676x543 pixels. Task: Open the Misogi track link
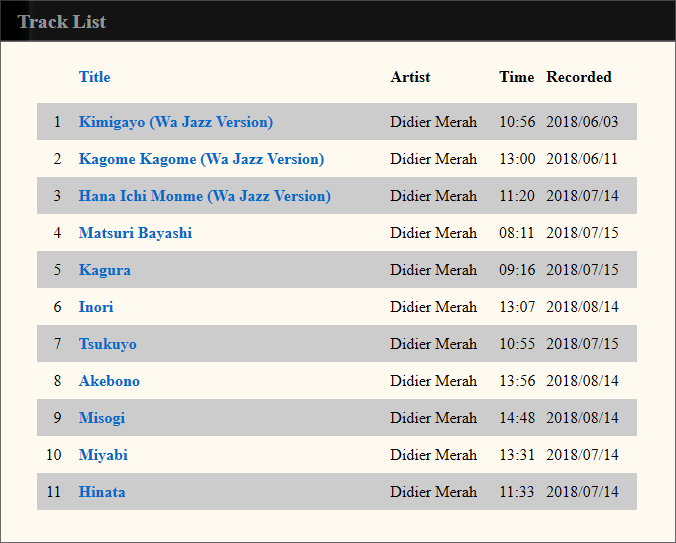pyautogui.click(x=102, y=418)
